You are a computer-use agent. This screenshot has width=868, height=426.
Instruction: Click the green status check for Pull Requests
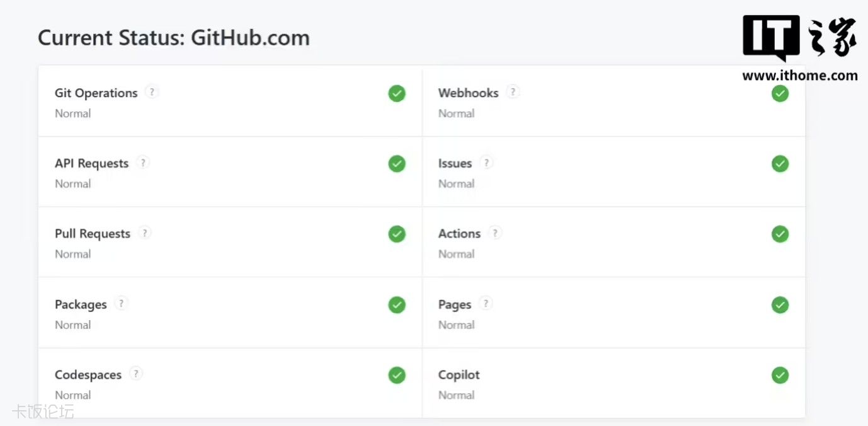point(397,234)
